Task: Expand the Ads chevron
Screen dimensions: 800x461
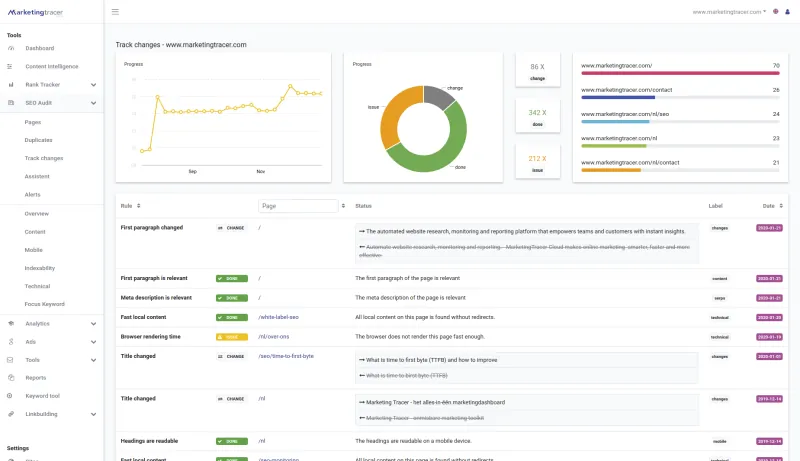Action: point(93,342)
